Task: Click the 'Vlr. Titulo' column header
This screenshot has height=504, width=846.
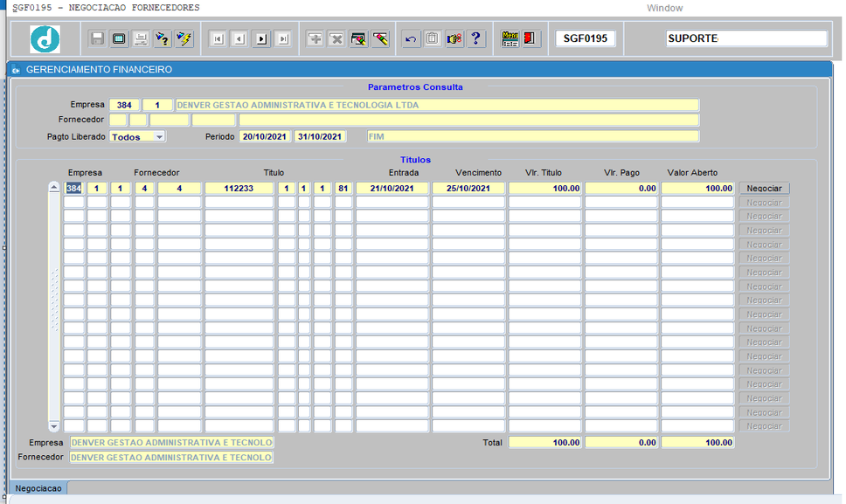Action: pos(544,173)
